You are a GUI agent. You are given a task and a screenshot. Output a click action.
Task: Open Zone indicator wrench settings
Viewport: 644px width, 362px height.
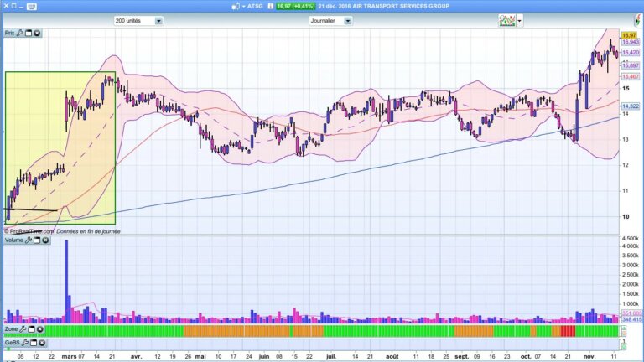(x=23, y=330)
